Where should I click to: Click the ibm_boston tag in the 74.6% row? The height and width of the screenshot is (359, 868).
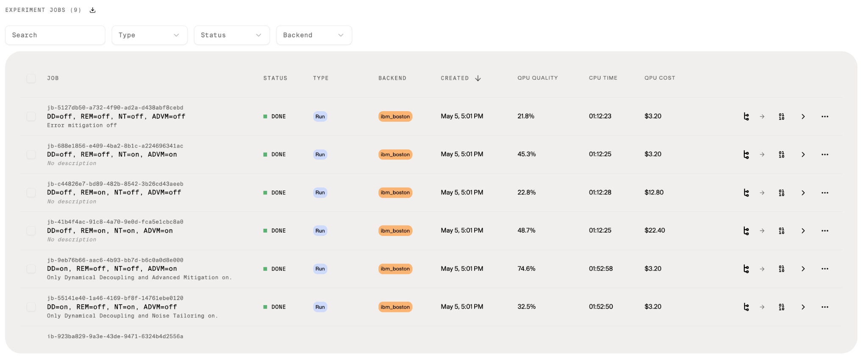[395, 269]
